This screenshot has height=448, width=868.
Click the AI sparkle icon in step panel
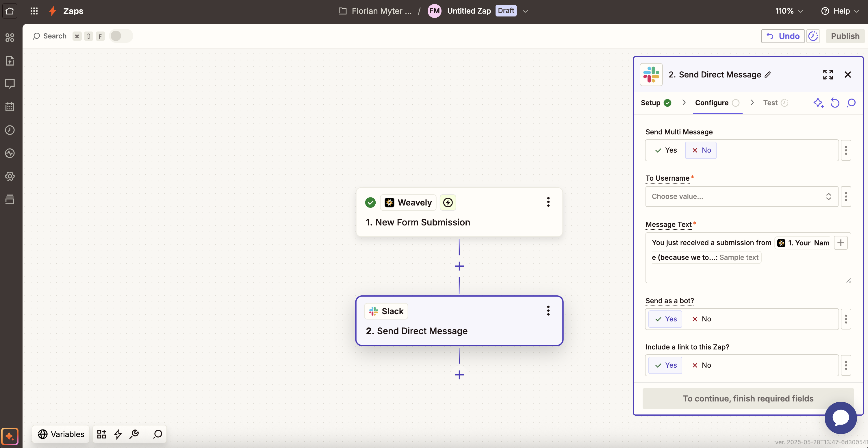(x=818, y=103)
